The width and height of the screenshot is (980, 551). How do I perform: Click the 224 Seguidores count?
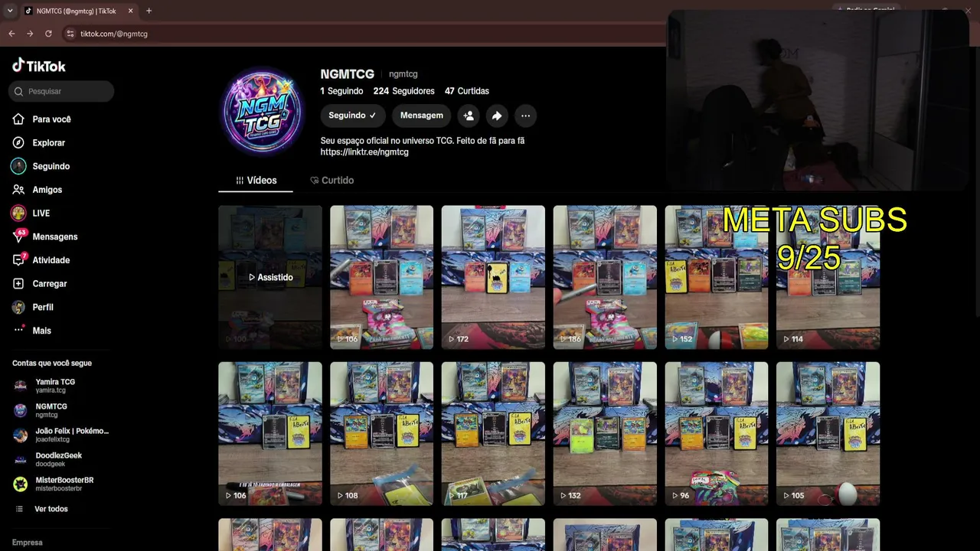tap(403, 91)
